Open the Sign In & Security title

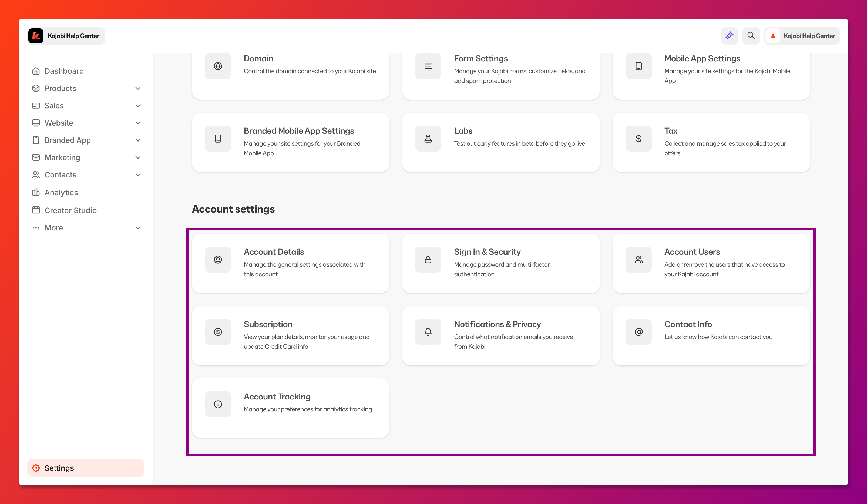point(487,252)
